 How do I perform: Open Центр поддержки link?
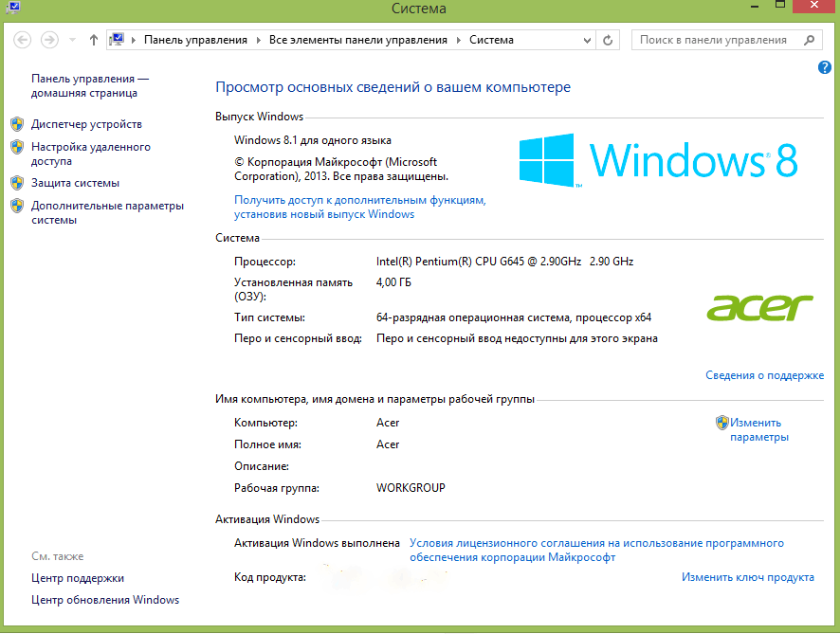(x=78, y=578)
